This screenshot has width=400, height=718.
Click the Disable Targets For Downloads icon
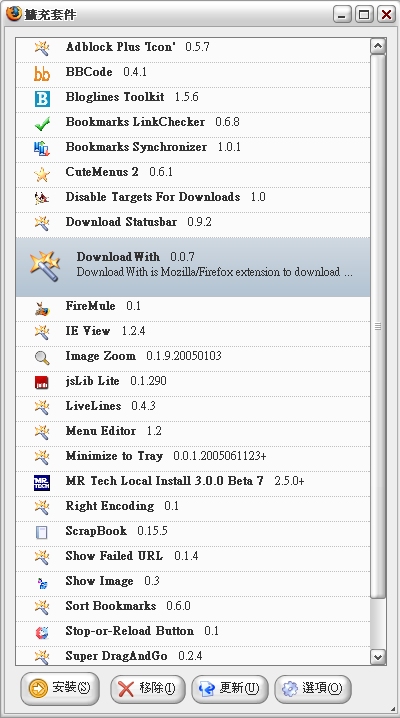click(42, 198)
